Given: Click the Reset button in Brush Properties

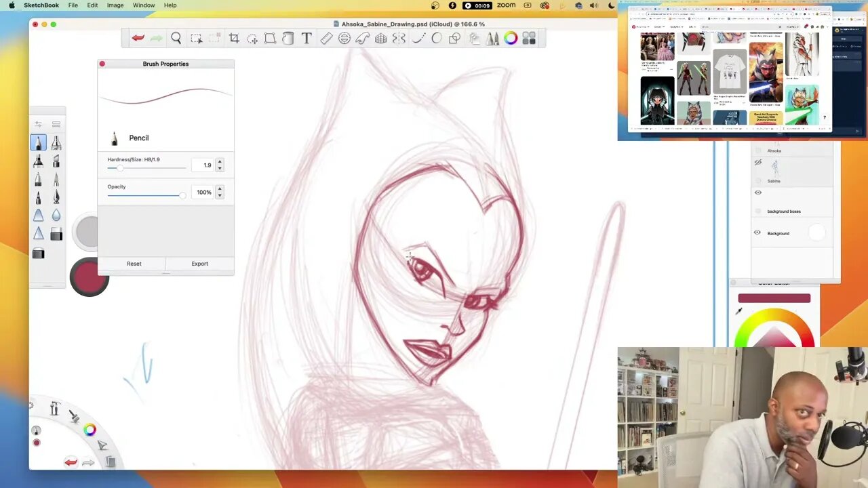Looking at the screenshot, I should point(134,264).
